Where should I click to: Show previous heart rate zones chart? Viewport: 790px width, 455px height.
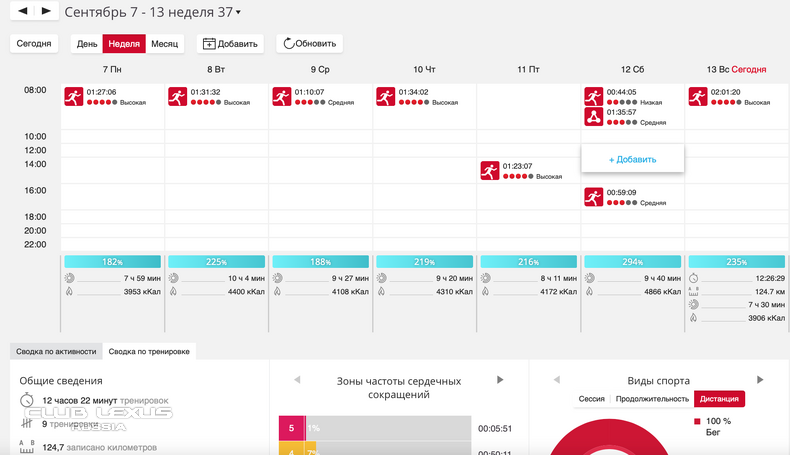pos(297,379)
